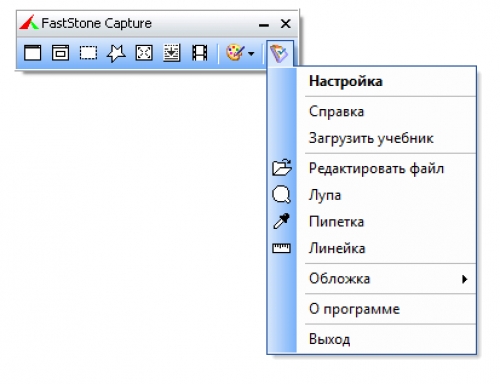The height and width of the screenshot is (384, 500).
Task: Click the palette output destination icon
Action: pos(235,53)
